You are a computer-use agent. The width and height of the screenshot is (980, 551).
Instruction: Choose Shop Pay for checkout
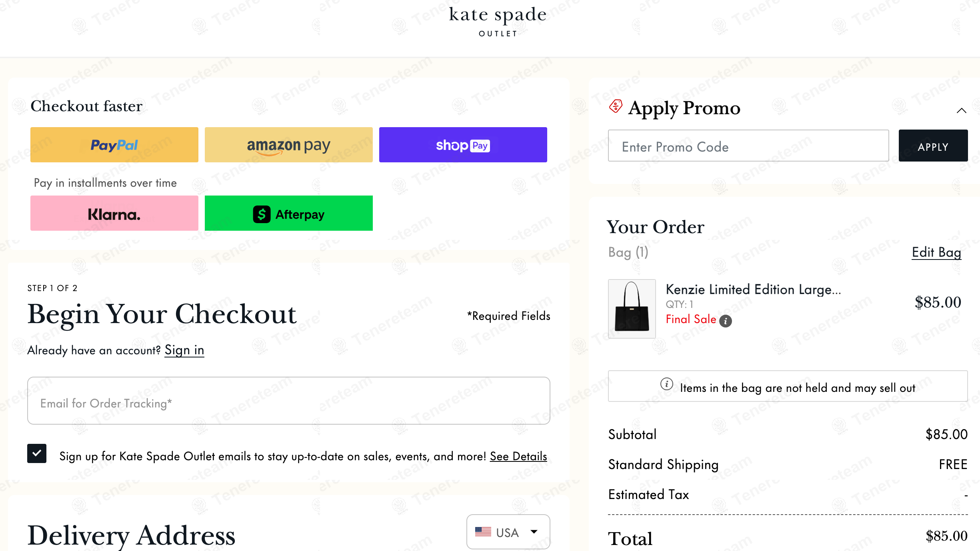463,145
